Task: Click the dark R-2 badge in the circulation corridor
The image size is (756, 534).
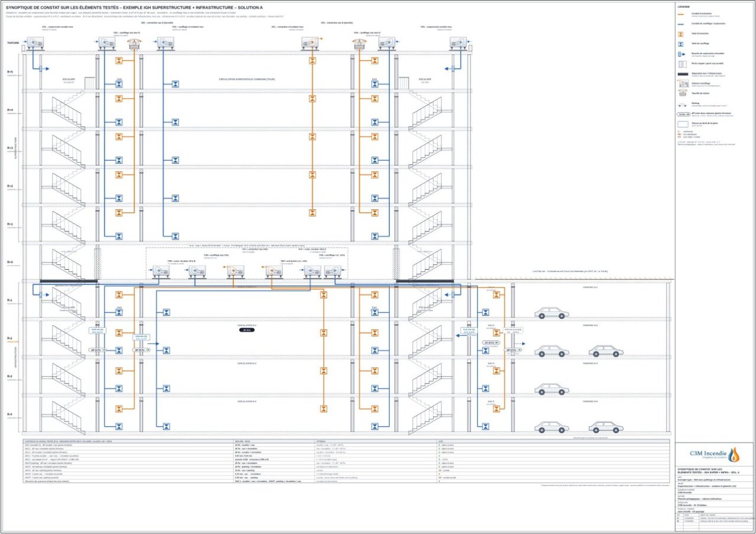Action: tap(246, 330)
